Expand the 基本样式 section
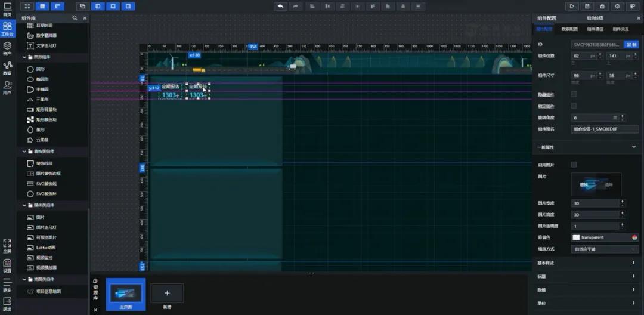Screen dimensions: 644x315 [x=587, y=262]
